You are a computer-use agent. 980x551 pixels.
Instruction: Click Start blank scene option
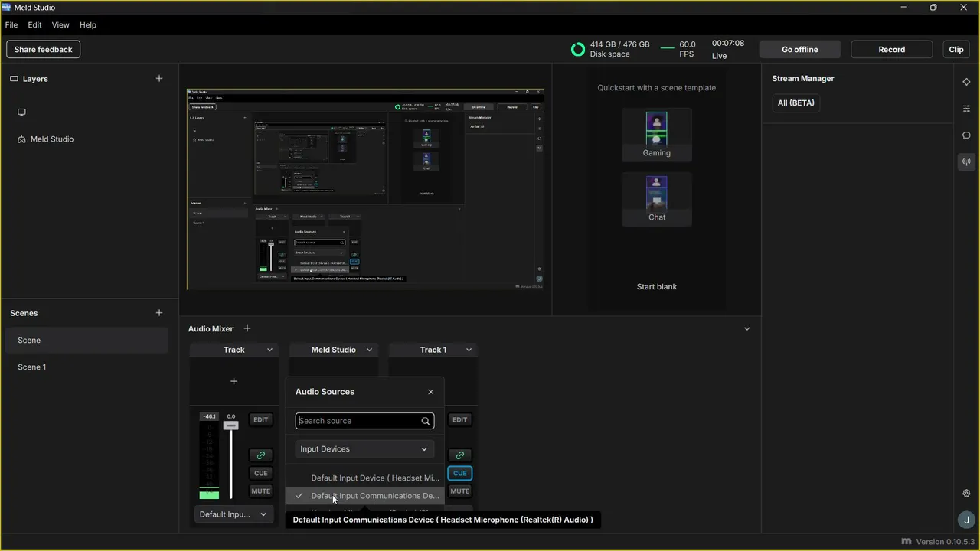click(657, 287)
